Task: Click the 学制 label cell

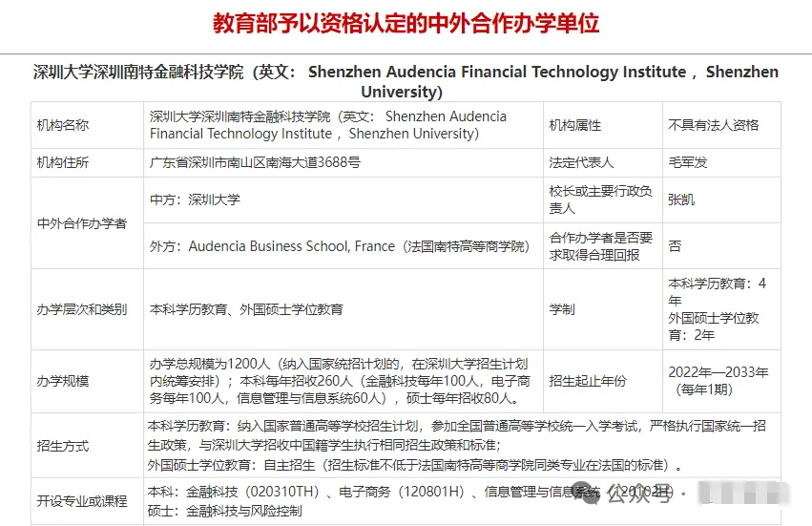Action: 603,309
